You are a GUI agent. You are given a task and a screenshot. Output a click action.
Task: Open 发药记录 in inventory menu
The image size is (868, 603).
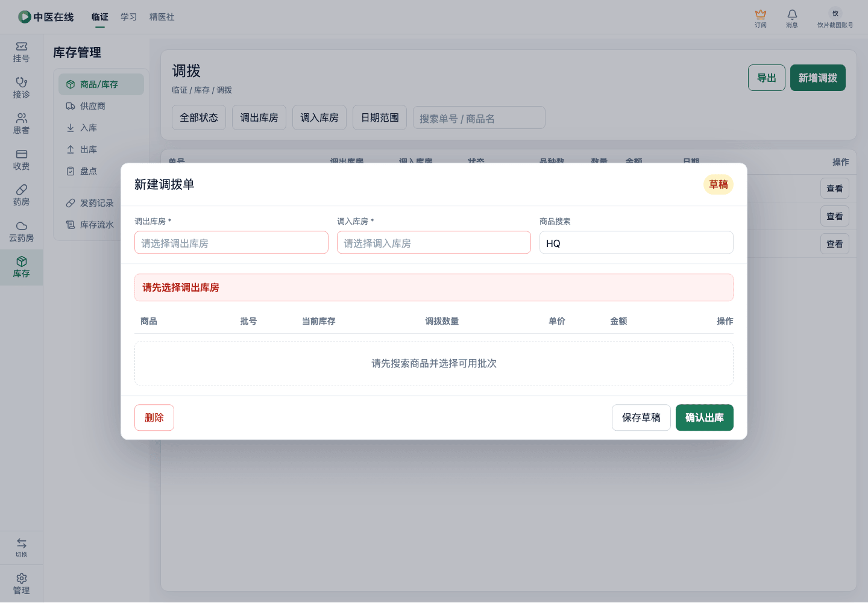pyautogui.click(x=101, y=203)
